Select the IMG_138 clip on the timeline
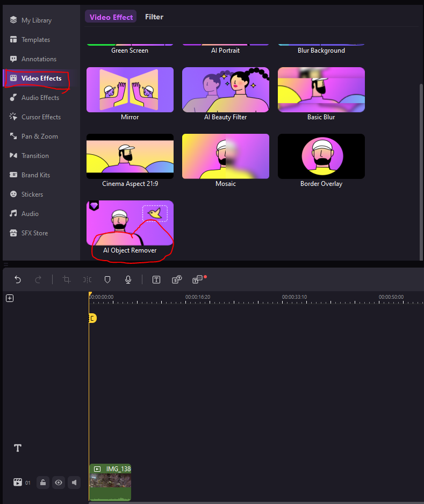 (110, 483)
